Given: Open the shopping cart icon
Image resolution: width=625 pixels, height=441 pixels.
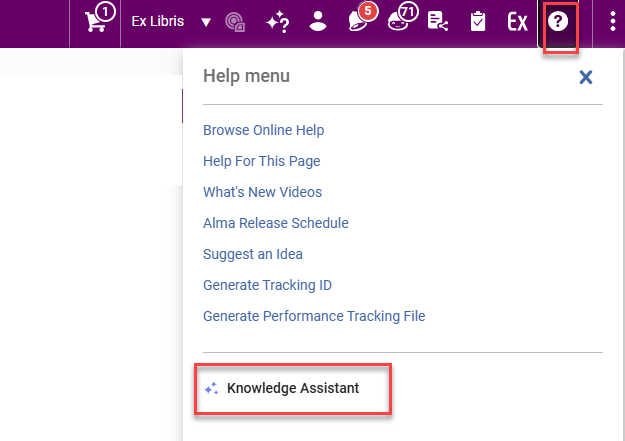Looking at the screenshot, I should click(98, 19).
